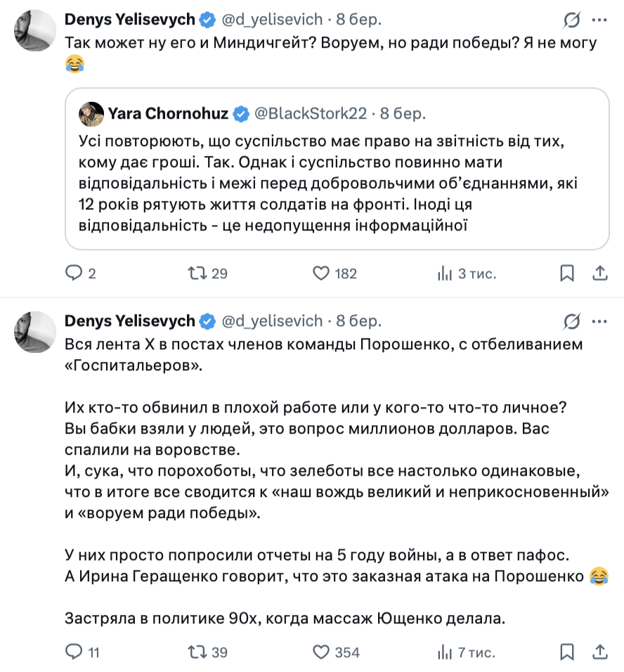Viewport: 624px width, 672px height.
Task: Like the second post with 354 likes
Action: 321,652
